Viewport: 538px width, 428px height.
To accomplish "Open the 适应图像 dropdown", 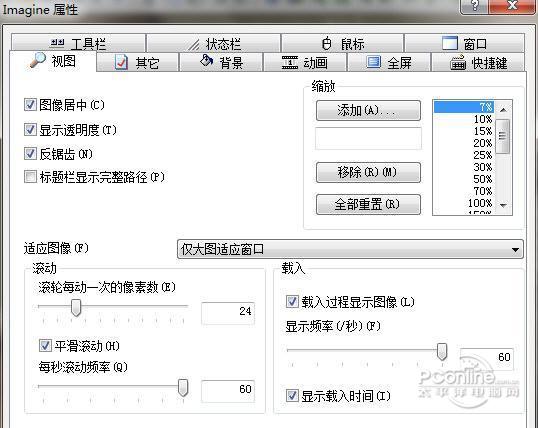I will (350, 249).
